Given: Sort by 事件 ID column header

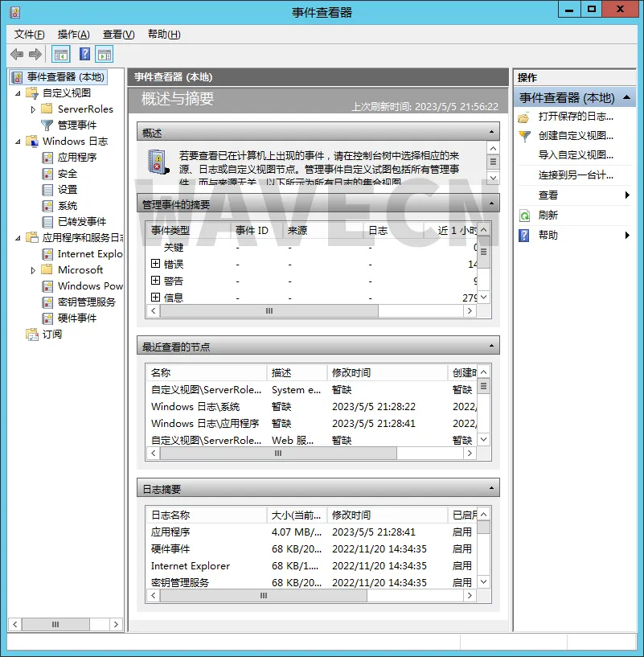Looking at the screenshot, I should (x=256, y=230).
